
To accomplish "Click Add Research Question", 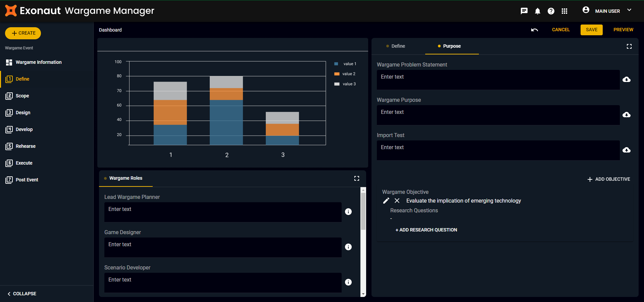I will (426, 230).
